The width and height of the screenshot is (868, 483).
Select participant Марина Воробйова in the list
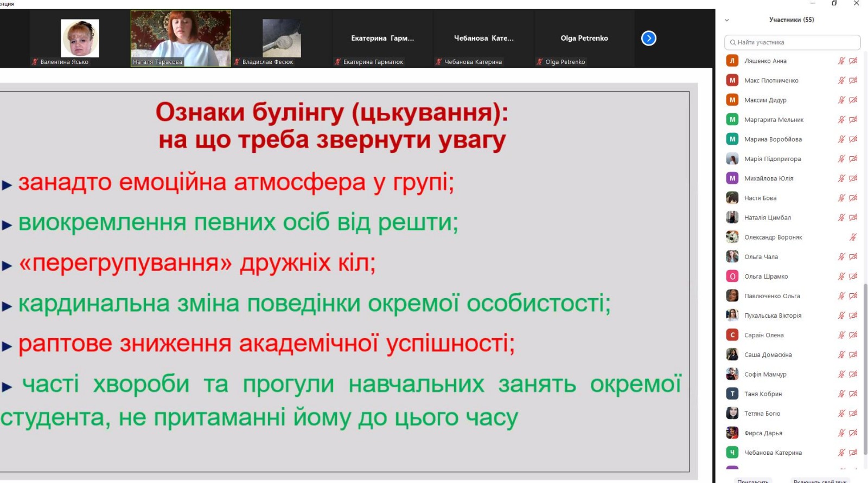pyautogui.click(x=773, y=139)
